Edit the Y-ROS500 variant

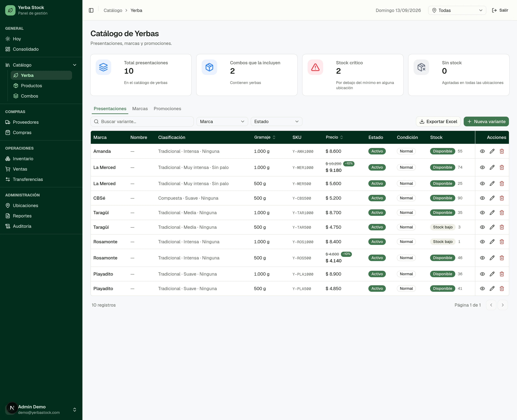coord(492,258)
